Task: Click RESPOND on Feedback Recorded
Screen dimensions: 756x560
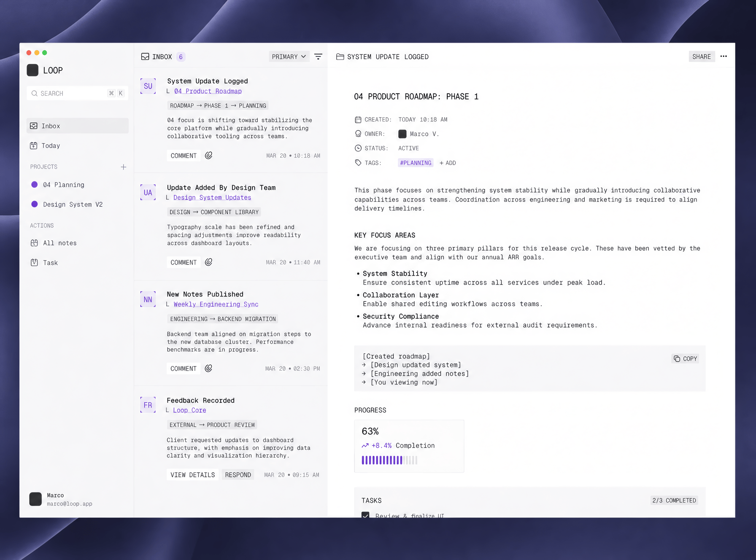Action: [238, 475]
